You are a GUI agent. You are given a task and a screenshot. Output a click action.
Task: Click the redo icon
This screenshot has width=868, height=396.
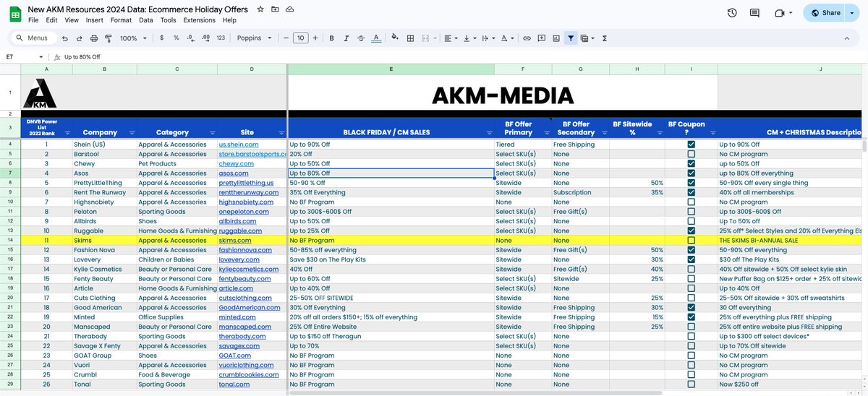point(79,38)
